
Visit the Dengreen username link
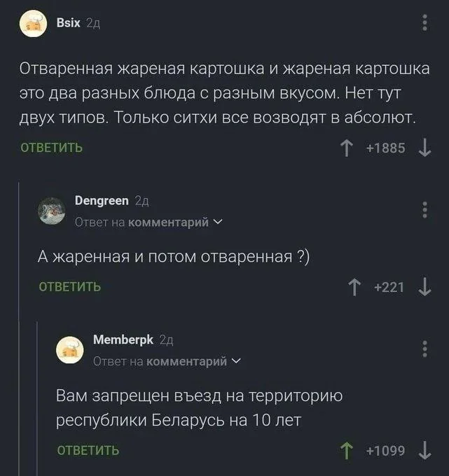click(x=102, y=201)
